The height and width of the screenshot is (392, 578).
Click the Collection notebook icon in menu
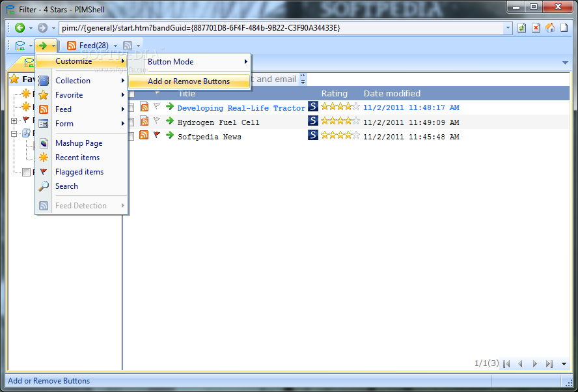(x=44, y=81)
